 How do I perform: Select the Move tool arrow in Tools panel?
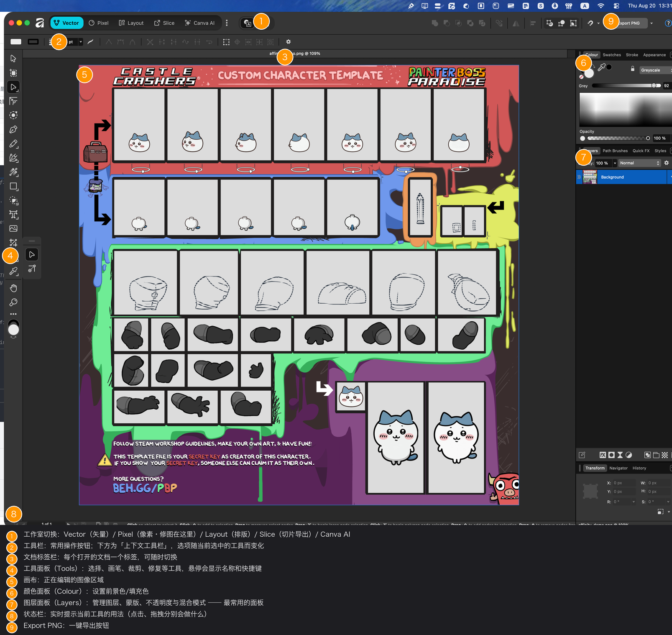pos(13,59)
